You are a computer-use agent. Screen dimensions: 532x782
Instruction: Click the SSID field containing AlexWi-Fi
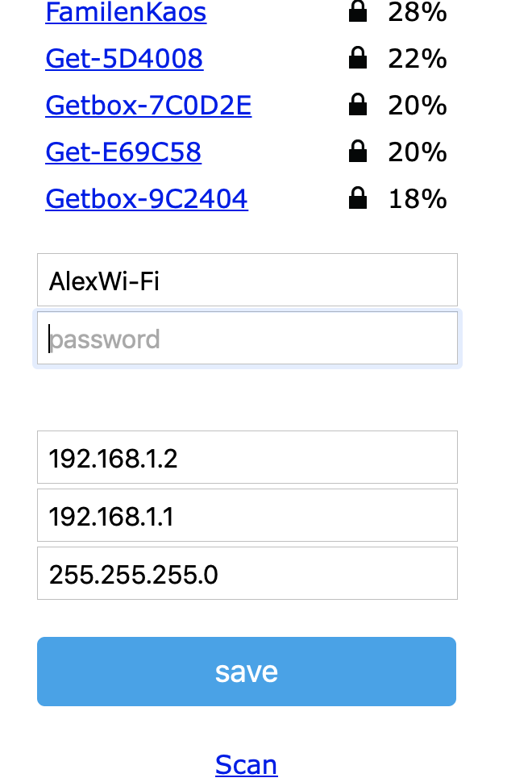click(247, 280)
